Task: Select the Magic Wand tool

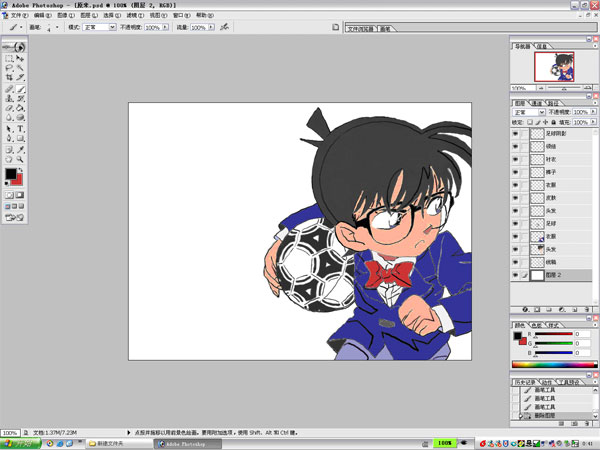Action: tap(20, 68)
